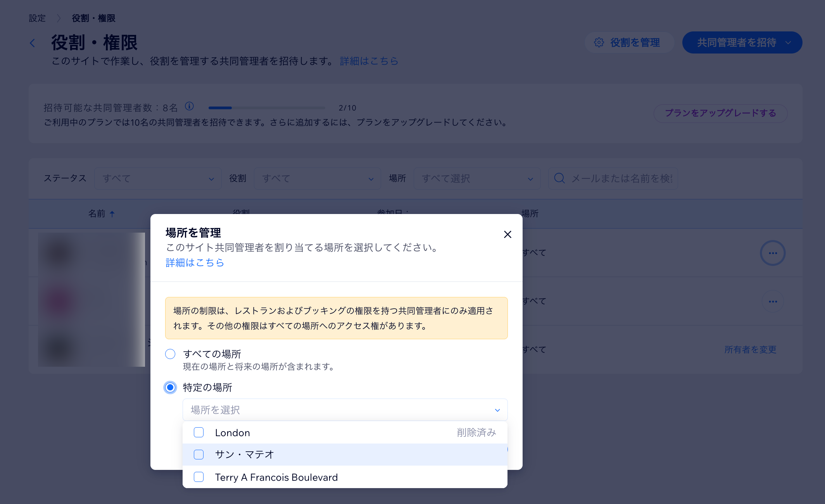This screenshot has height=504, width=825.
Task: Click the 2/10 invite progress bar
Action: 266,108
